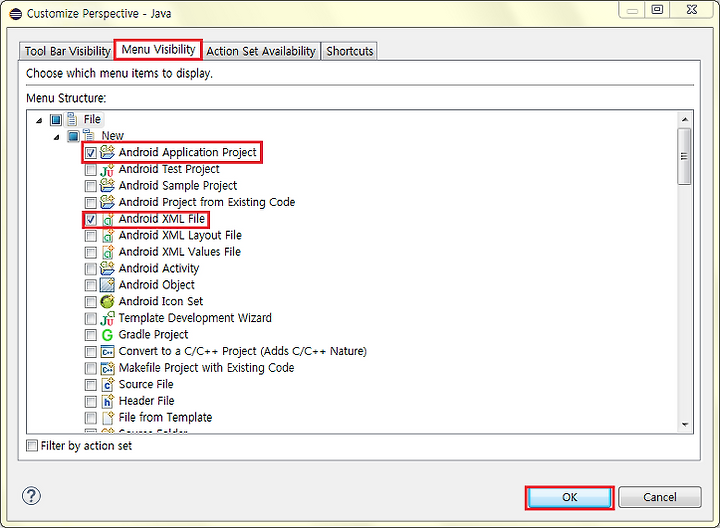The width and height of the screenshot is (720, 528).
Task: Click the File from Template icon
Action: [x=107, y=417]
